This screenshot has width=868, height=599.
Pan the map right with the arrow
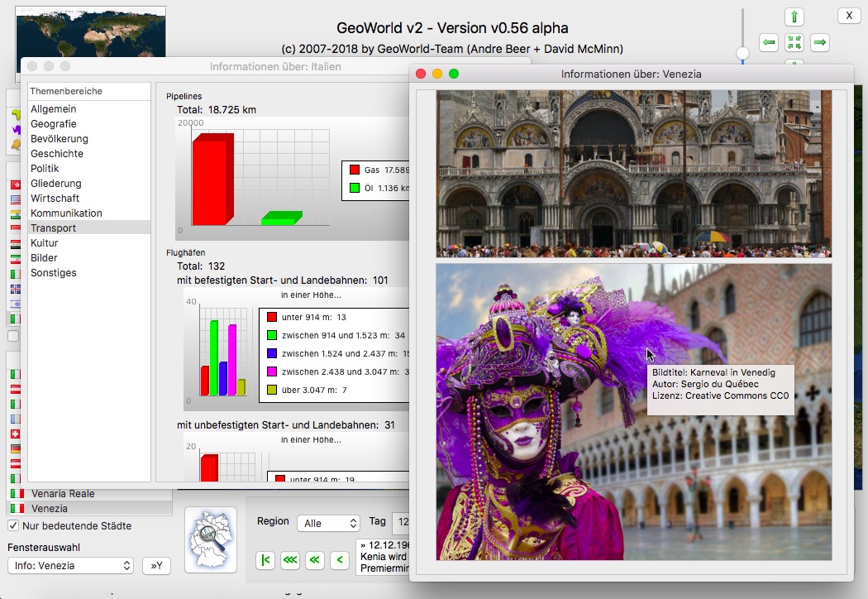(x=819, y=42)
